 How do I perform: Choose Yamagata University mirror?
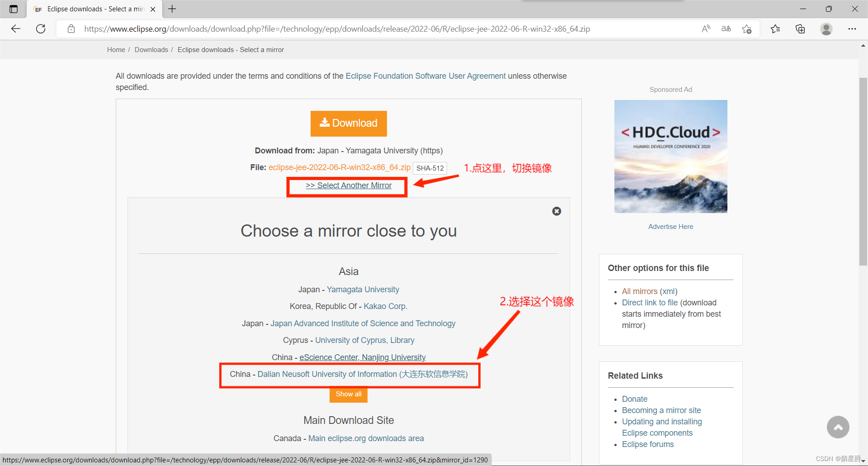click(363, 290)
